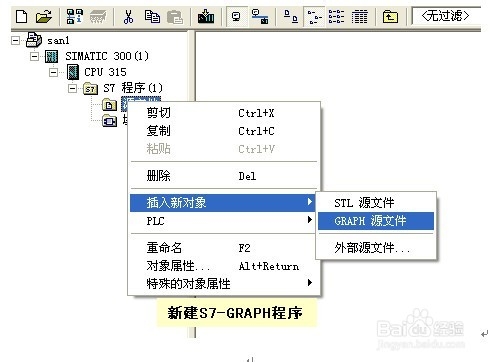Click the Accessible Nodes toolbar icon
494x362 pixels.
(x=74, y=16)
